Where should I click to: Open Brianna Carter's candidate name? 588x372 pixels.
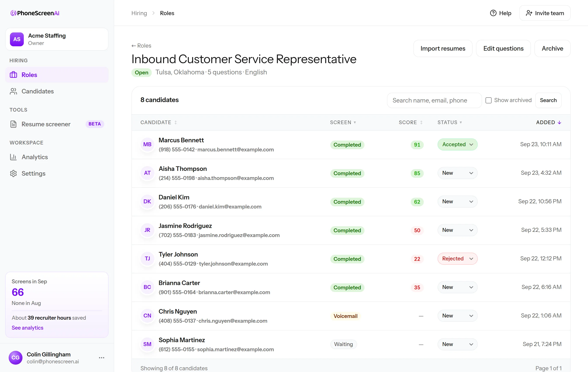tap(179, 283)
